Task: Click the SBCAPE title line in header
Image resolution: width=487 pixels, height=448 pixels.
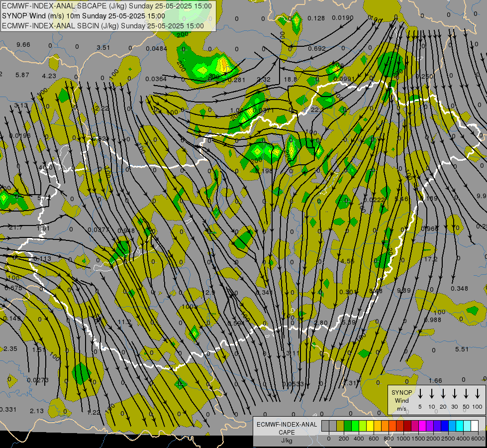Action: 107,6
